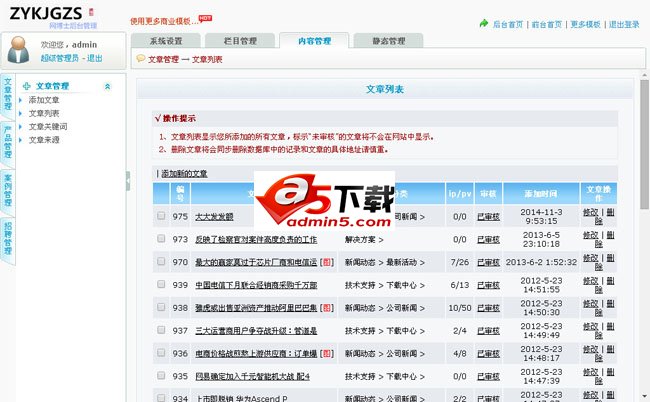Switch to the 栏目管理 tab
Screen dimensions: 650x402
point(240,41)
